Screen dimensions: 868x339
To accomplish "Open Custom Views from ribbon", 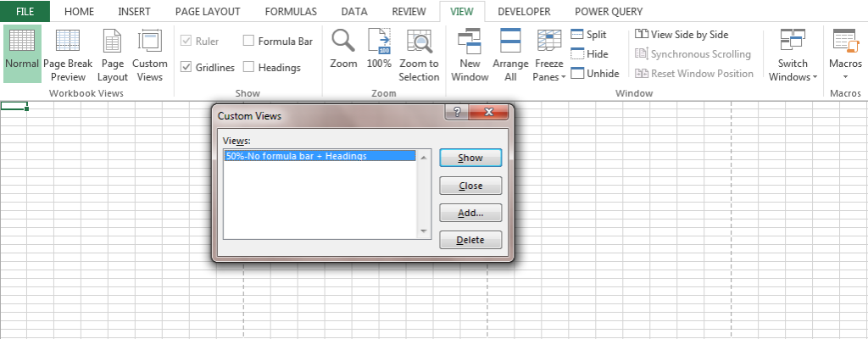I will pyautogui.click(x=149, y=53).
